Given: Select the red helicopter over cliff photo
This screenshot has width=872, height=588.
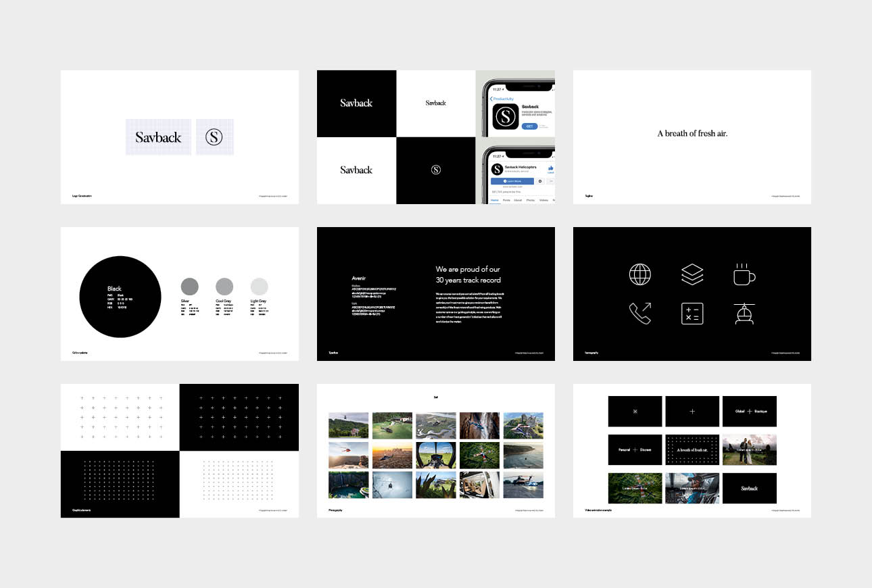Looking at the screenshot, I should pyautogui.click(x=348, y=456).
